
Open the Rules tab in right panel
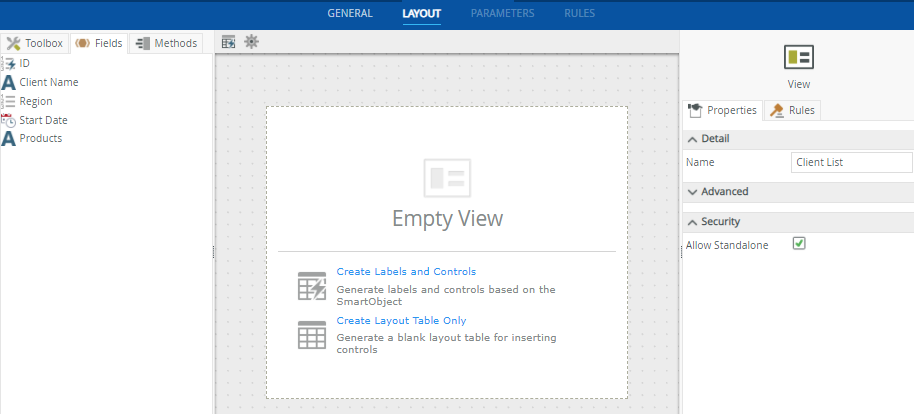pyautogui.click(x=793, y=110)
